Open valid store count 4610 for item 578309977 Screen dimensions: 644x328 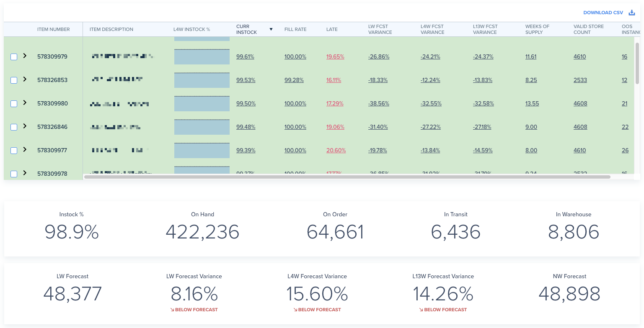[x=580, y=150]
